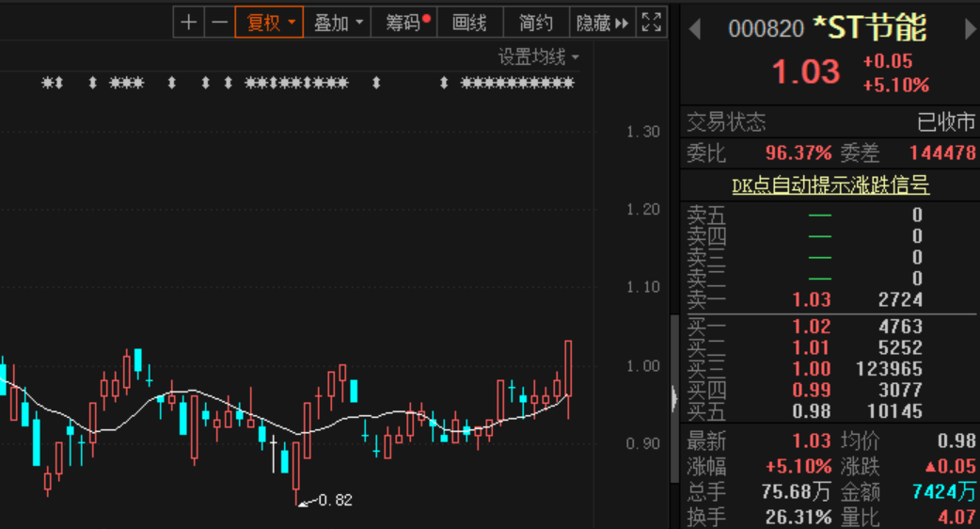Open DK点自动提示涨跌信号 link

830,185
